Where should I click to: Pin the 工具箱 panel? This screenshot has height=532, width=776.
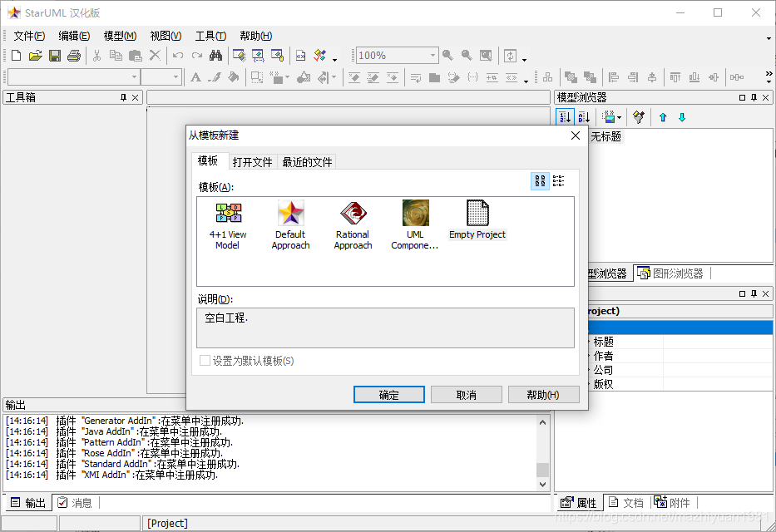pyautogui.click(x=123, y=97)
